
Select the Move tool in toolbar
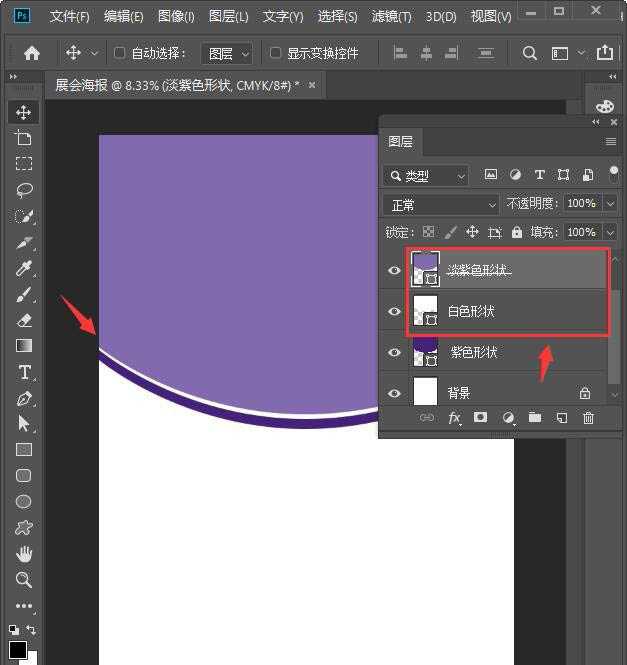point(24,112)
